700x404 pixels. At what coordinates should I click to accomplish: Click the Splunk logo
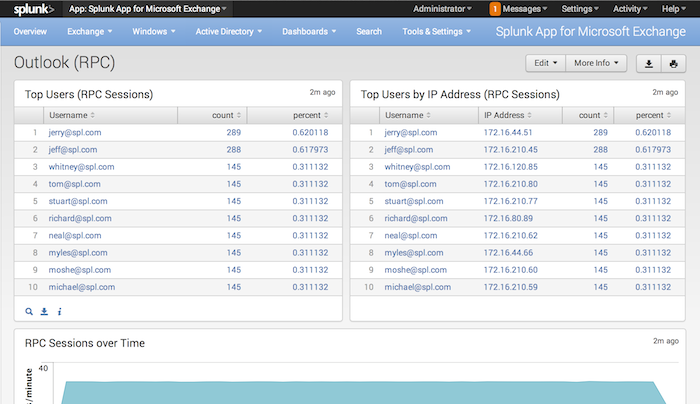(34, 9)
